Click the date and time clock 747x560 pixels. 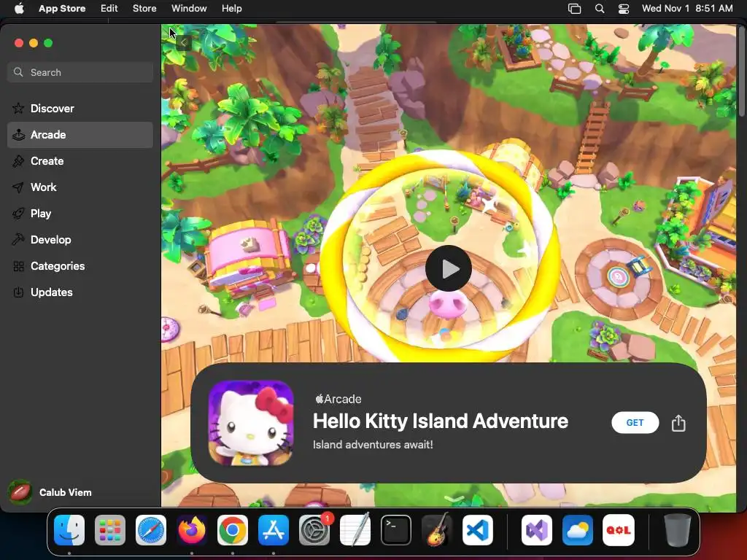click(687, 9)
